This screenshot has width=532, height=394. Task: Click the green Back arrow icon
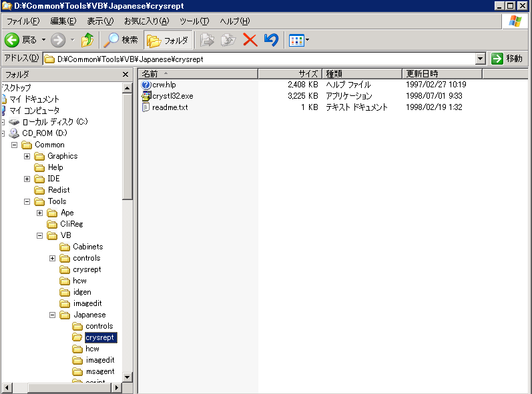click(x=12, y=40)
